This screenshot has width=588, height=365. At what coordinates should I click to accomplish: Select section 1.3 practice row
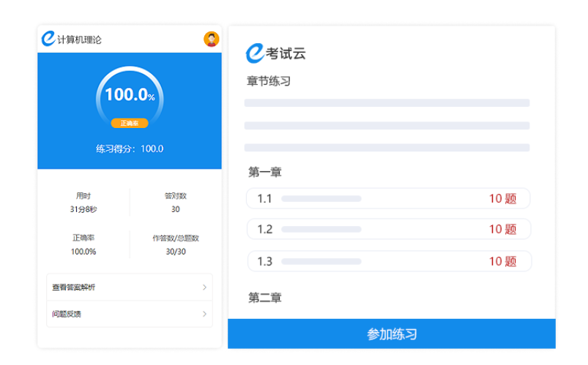[388, 261]
